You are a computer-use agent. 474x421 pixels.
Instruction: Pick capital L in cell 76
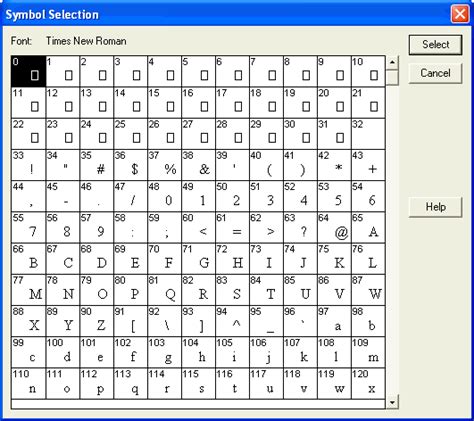click(x=368, y=259)
